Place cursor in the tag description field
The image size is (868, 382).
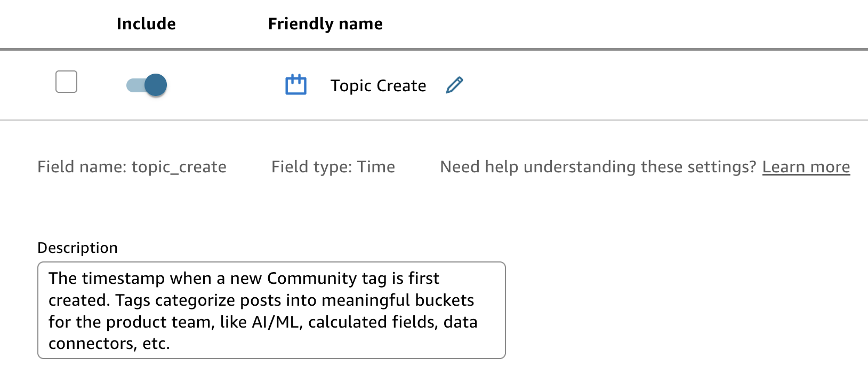tap(272, 309)
